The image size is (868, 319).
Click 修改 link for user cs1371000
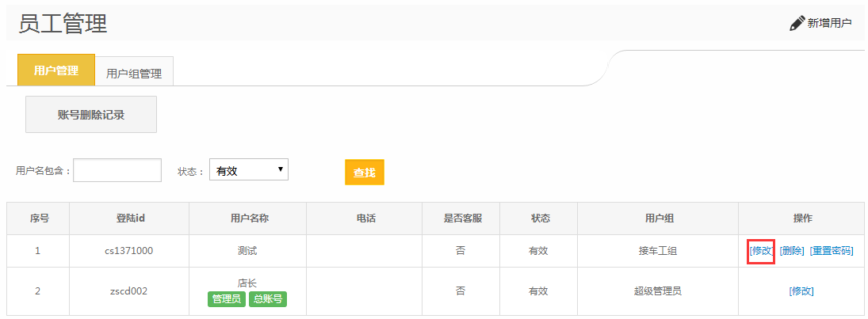point(761,251)
